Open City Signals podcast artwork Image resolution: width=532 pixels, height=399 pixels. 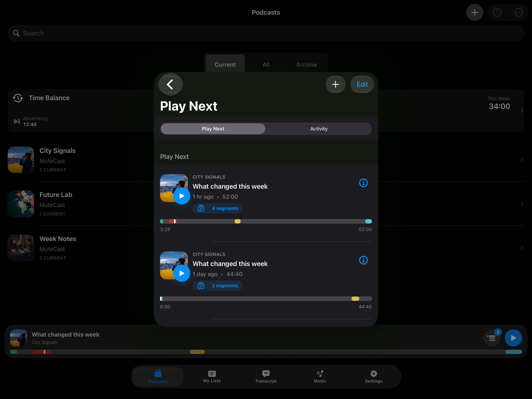[21, 160]
